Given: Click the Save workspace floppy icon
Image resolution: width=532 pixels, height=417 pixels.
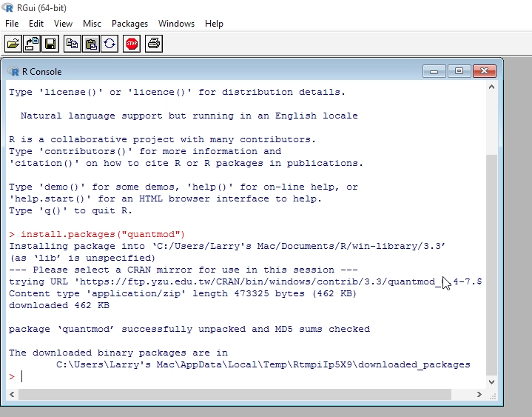Looking at the screenshot, I should (50, 44).
